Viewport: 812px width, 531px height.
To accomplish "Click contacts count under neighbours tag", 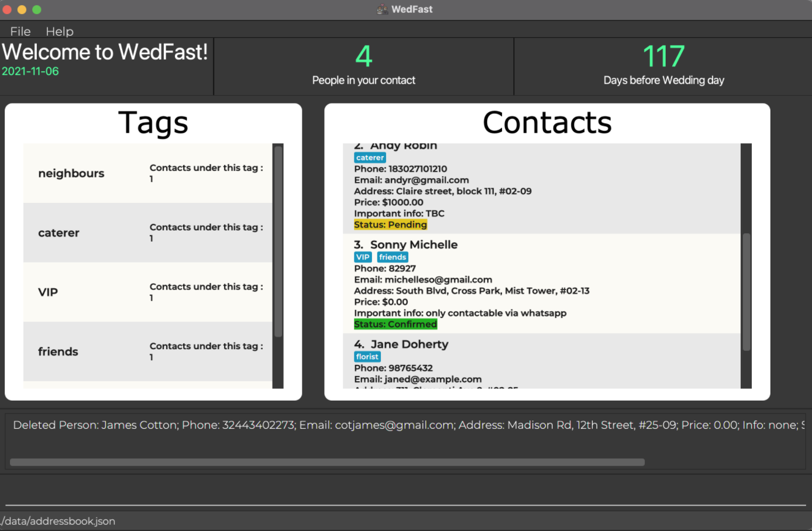I will click(206, 173).
